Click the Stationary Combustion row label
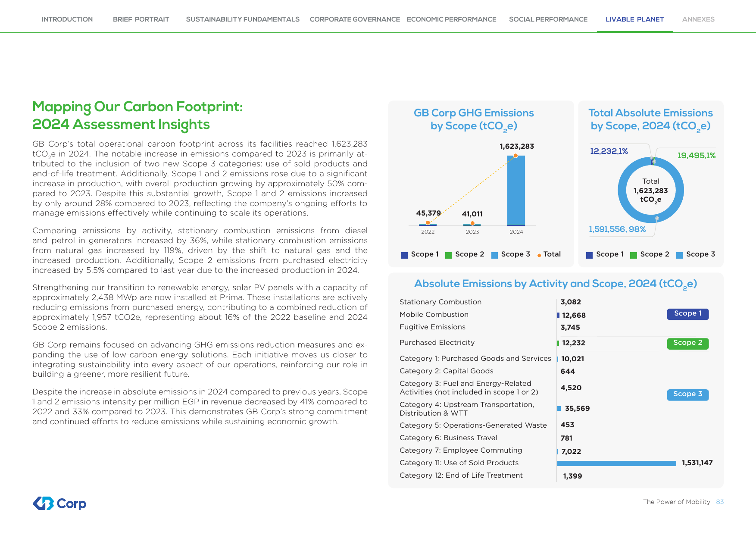 click(x=440, y=302)
